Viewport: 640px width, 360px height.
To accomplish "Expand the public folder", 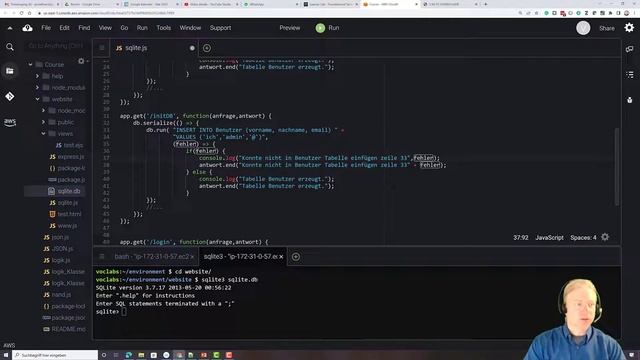I will coord(43,122).
